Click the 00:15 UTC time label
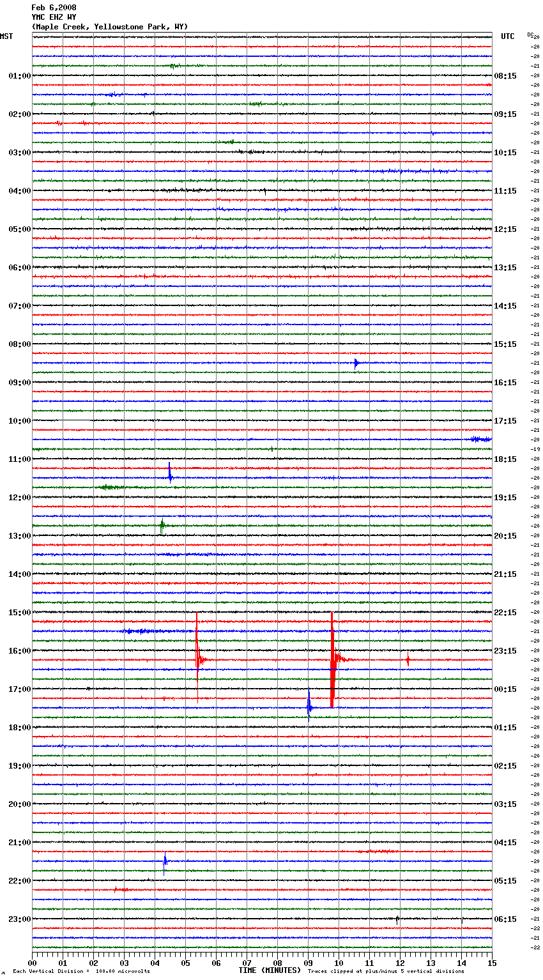The image size is (543, 980). point(505,689)
